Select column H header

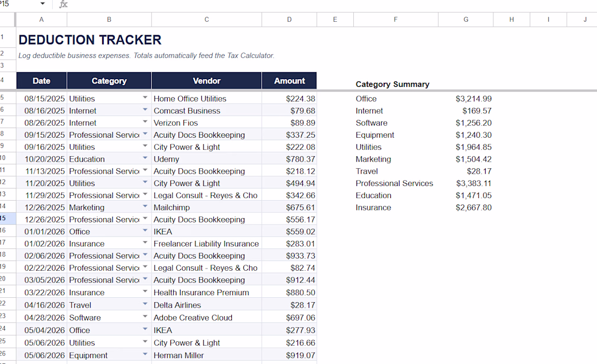[512, 20]
